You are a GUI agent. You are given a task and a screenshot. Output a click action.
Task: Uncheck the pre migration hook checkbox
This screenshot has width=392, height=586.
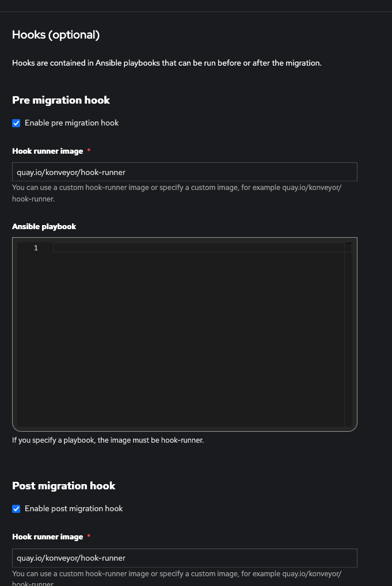click(16, 123)
